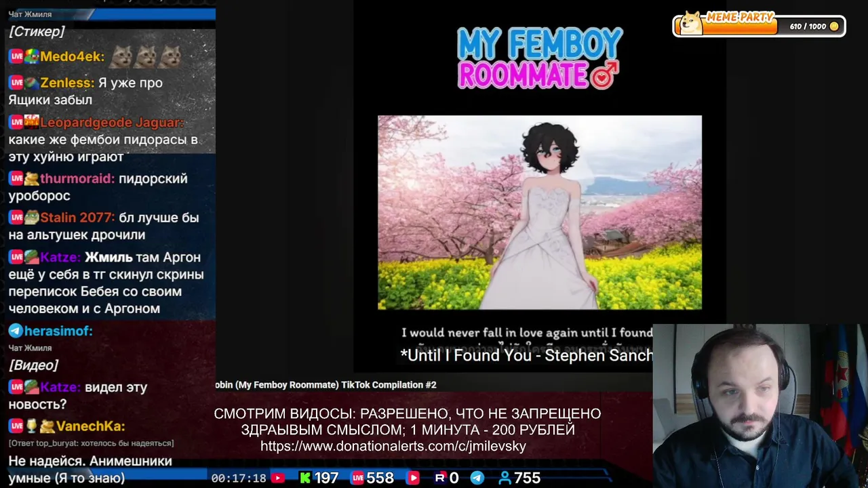
Task: Click the Telegram icon beside herasimof
Action: pos(16,331)
